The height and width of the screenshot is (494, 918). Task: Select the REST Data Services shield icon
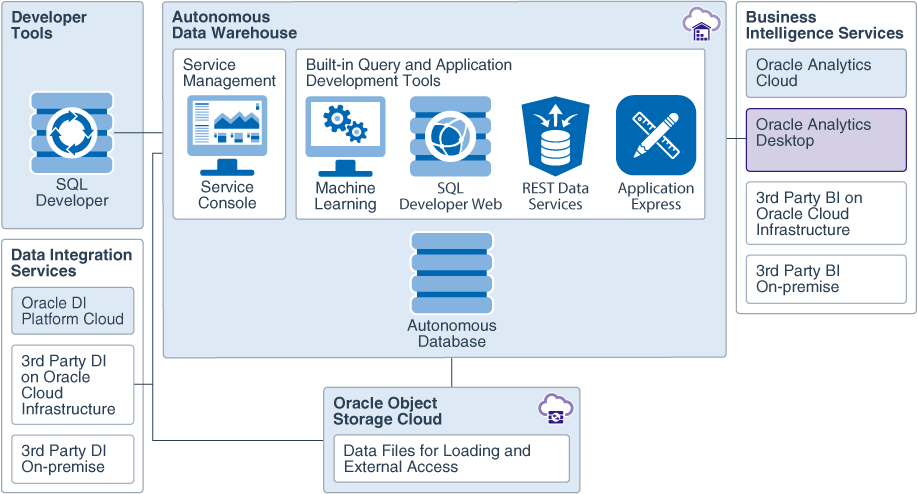pos(556,136)
